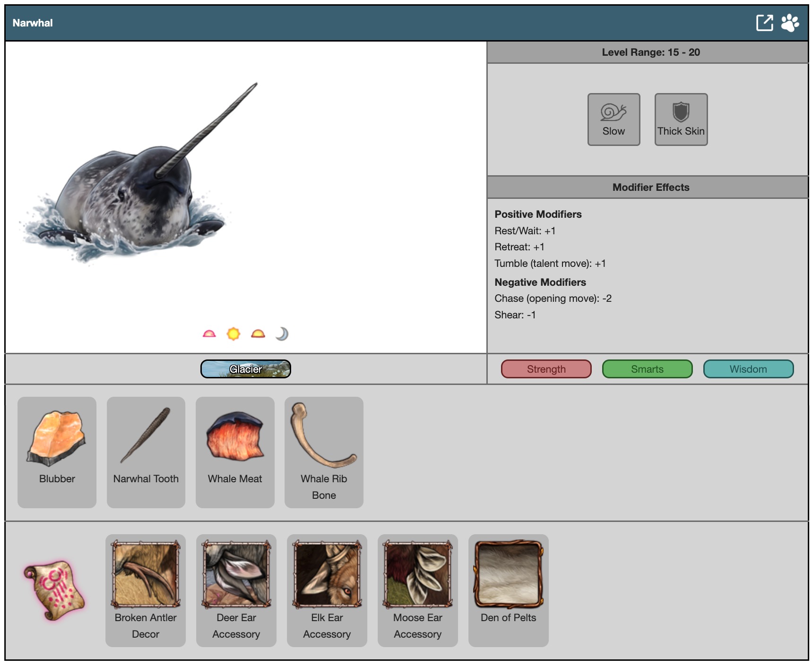Click the night moon icon
Image resolution: width=812 pixels, height=666 pixels.
[x=282, y=334]
